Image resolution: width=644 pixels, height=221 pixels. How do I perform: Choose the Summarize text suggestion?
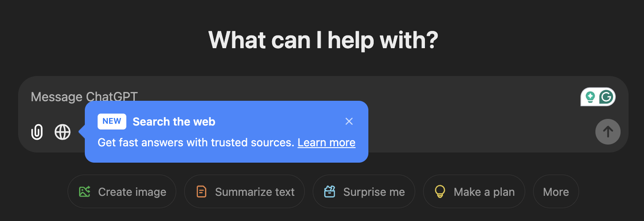pyautogui.click(x=244, y=191)
